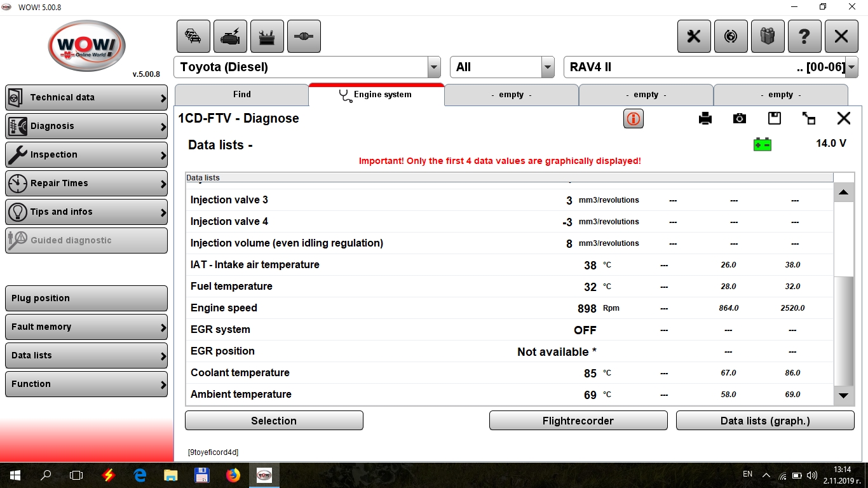Screen dimensions: 868x488
Task: Open Task View on taskbar
Action: click(x=76, y=475)
